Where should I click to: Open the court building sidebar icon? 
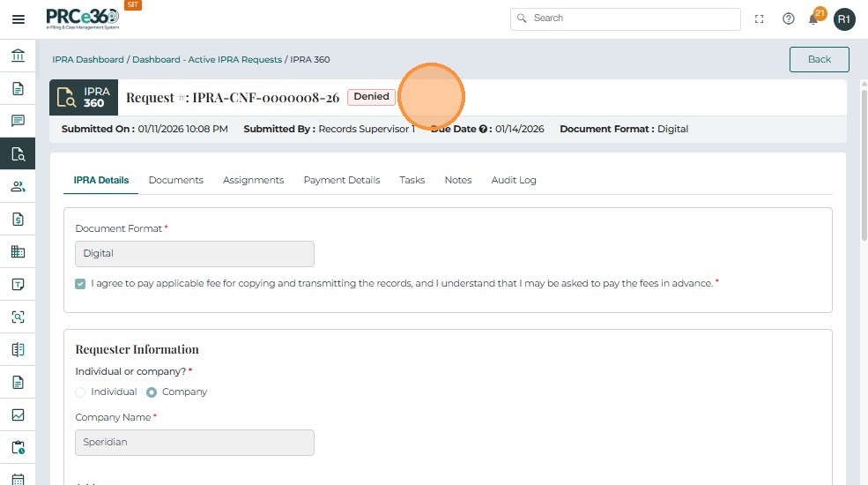18,56
